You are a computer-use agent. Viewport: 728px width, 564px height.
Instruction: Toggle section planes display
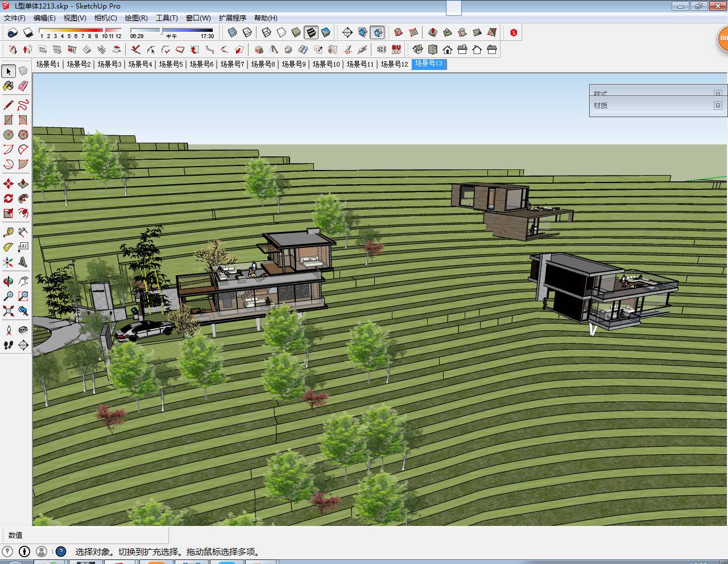362,32
